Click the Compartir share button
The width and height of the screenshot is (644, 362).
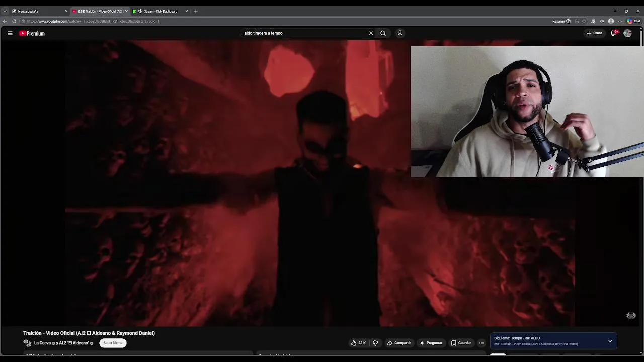point(399,343)
